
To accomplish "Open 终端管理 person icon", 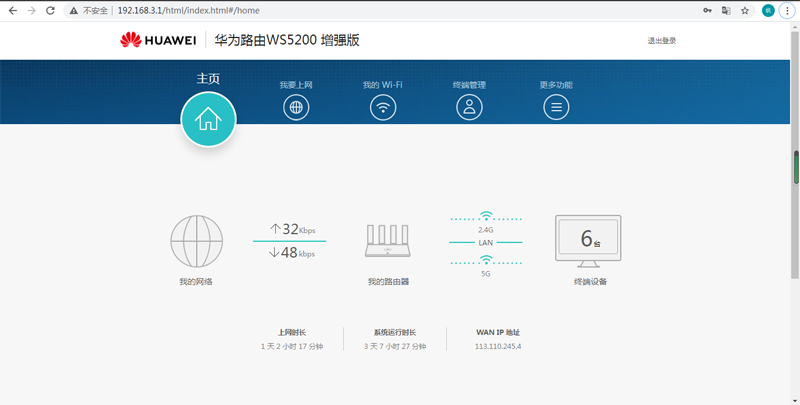I will coord(469,107).
